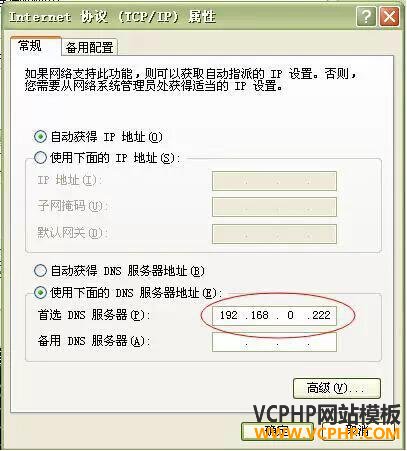The width and height of the screenshot is (407, 451).
Task: Select 自动获得 IP 地址 radio button
Action: point(40,137)
